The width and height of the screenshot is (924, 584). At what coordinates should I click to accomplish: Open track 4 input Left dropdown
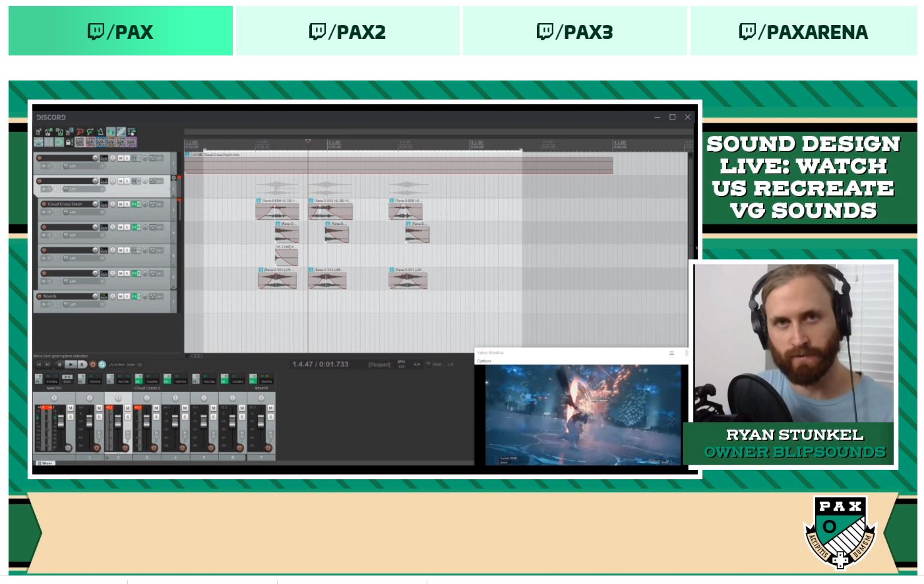click(x=84, y=235)
